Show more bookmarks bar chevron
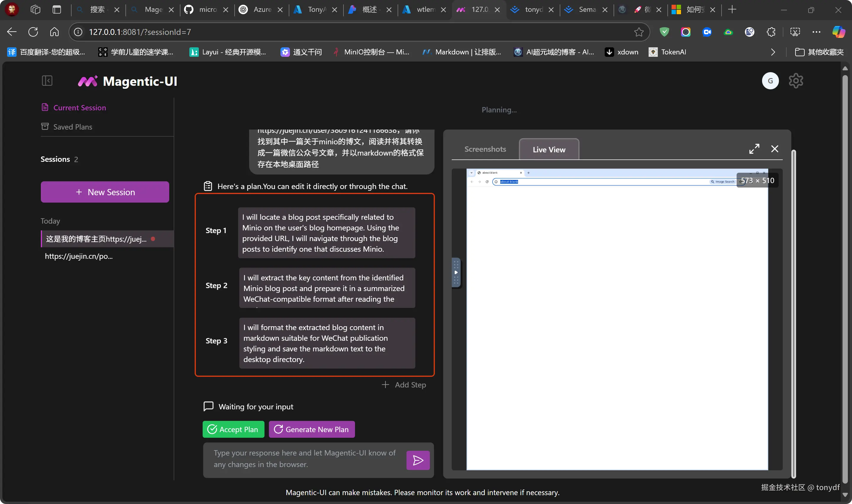Viewport: 852px width, 504px height. click(x=773, y=52)
